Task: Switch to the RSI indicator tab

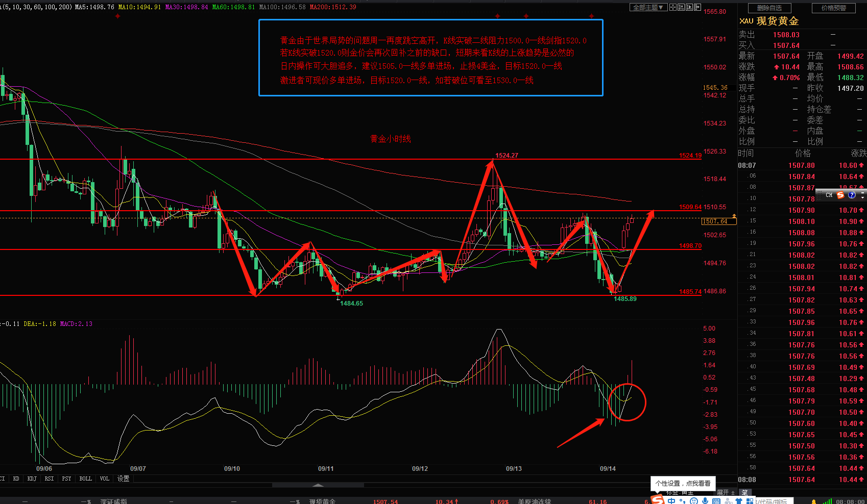Action: tap(49, 478)
